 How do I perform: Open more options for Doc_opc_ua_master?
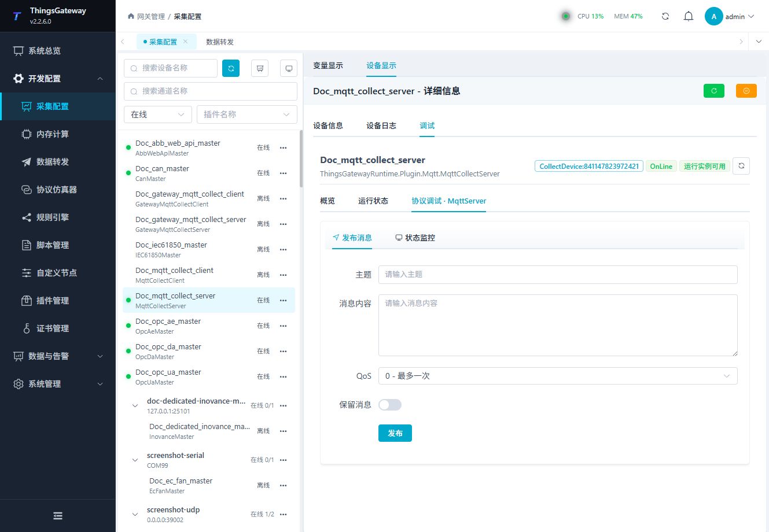coord(283,376)
